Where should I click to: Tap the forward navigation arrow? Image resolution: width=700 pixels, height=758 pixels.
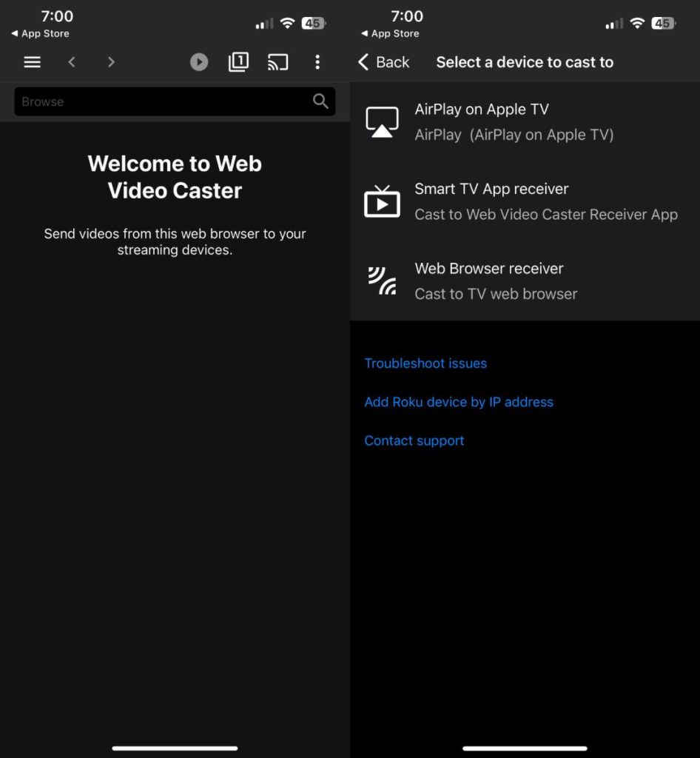111,62
